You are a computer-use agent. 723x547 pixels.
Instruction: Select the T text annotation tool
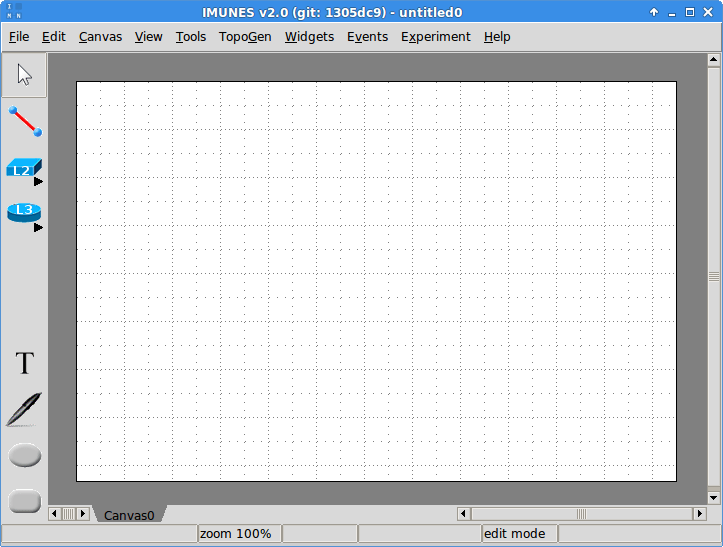tap(24, 363)
